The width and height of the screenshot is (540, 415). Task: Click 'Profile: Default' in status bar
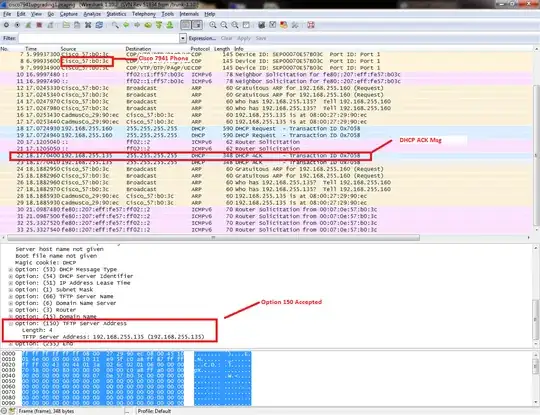(154, 411)
